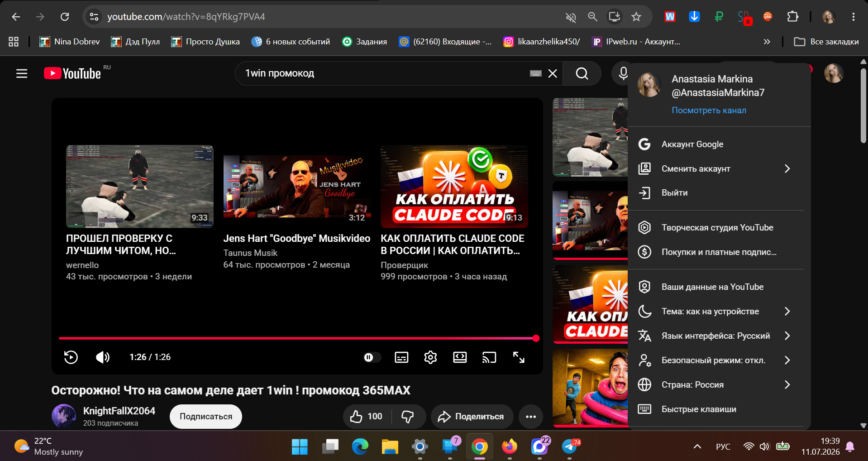Cast video to a TV
868x461 pixels.
(489, 358)
